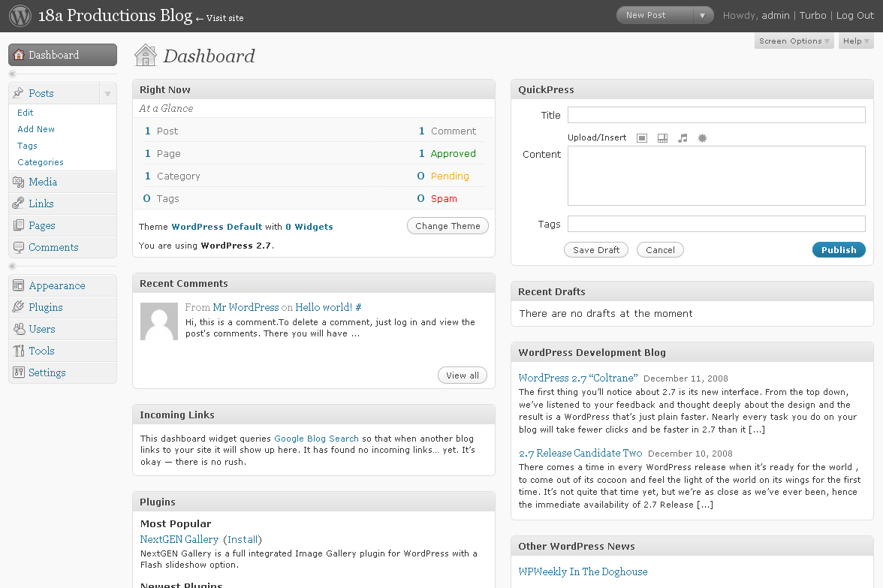Expand the Help panel
This screenshot has width=883, height=588.
click(856, 41)
